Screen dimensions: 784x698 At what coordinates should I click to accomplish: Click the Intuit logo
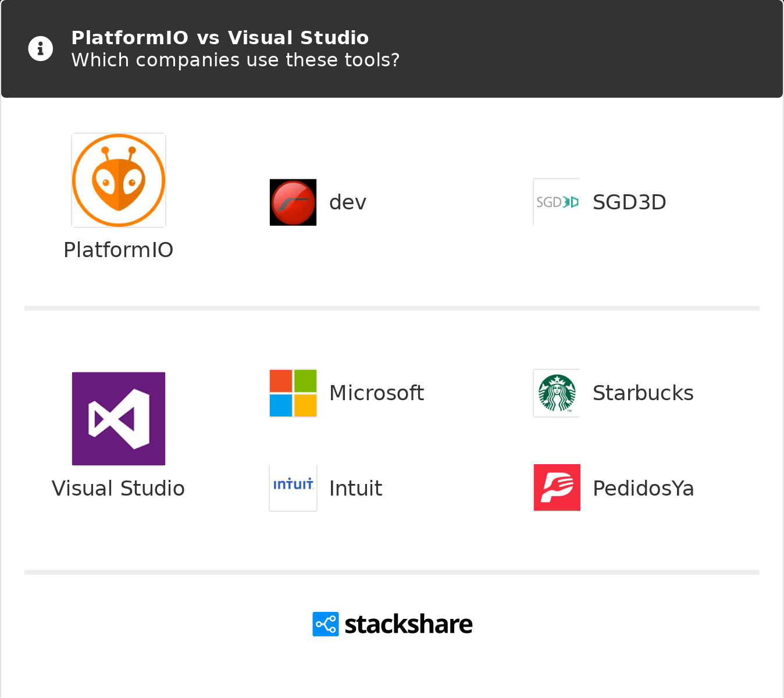(293, 488)
